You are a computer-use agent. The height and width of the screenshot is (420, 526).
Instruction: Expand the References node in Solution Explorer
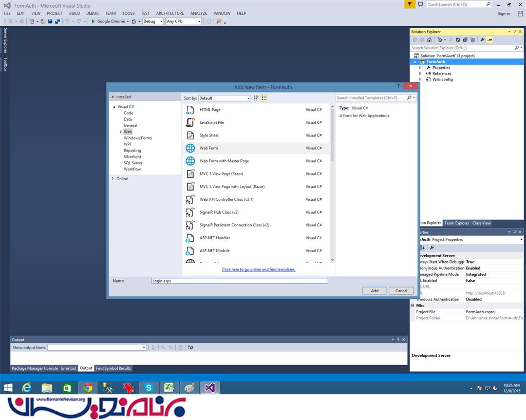420,74
